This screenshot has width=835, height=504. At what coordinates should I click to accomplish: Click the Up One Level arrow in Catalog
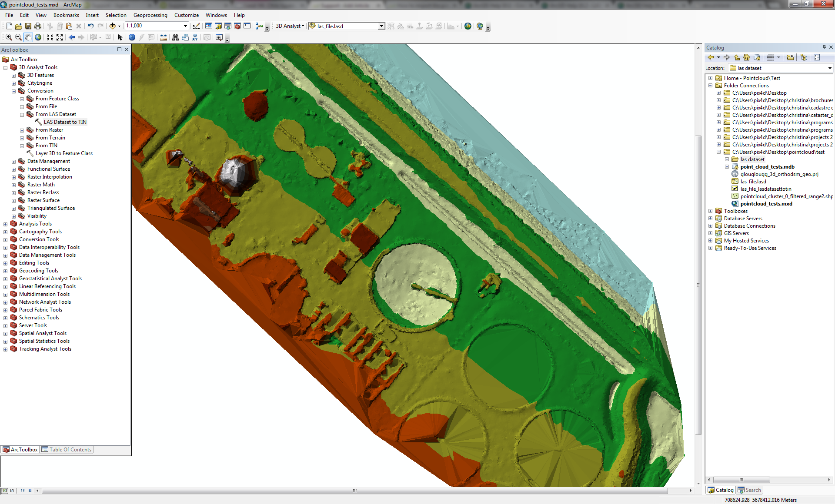[737, 57]
